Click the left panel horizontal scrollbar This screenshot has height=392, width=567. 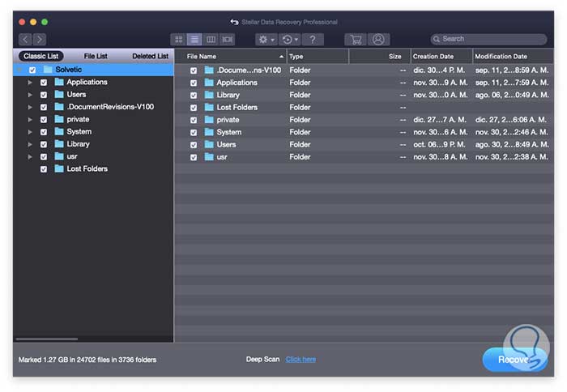(x=47, y=339)
